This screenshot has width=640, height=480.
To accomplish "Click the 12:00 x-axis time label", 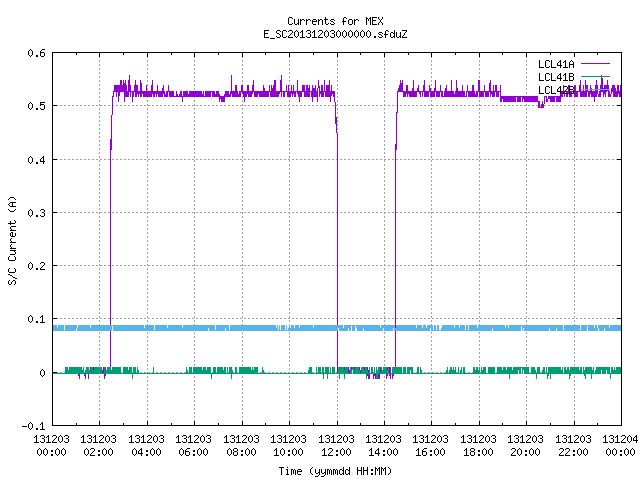I will pos(336,452).
